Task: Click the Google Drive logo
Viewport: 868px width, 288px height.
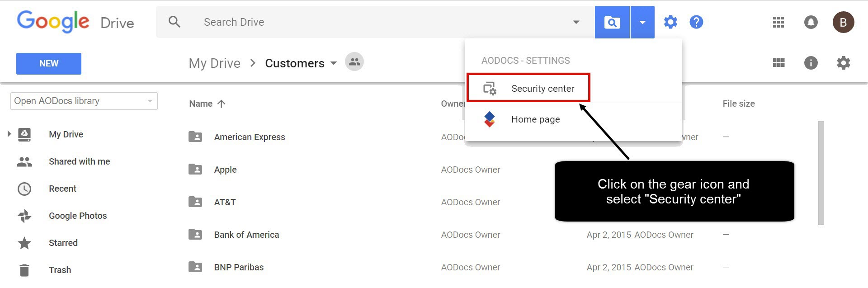Action: coord(75,22)
